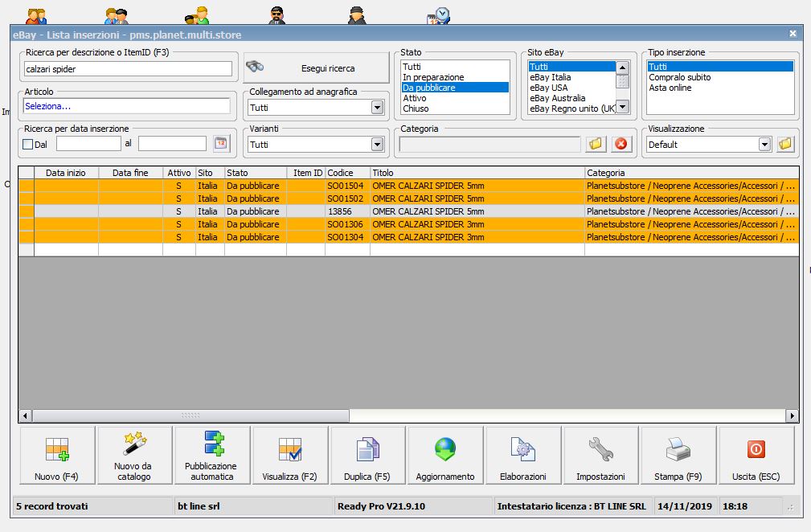Select Tutti in Tipo inserzione list

pyautogui.click(x=720, y=67)
